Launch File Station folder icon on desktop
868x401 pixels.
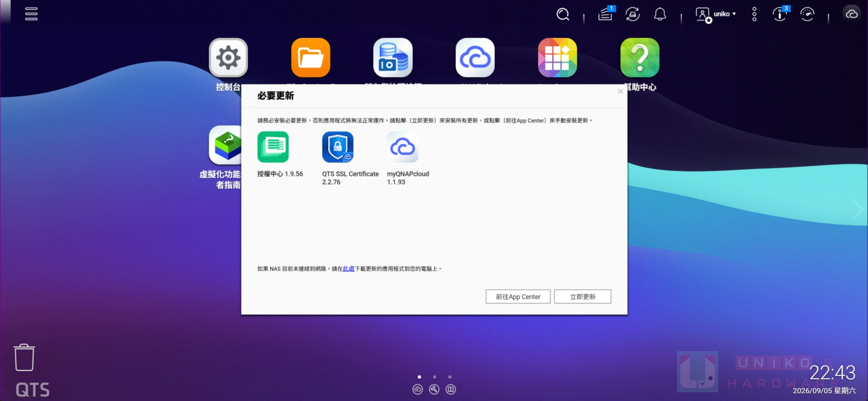[311, 58]
